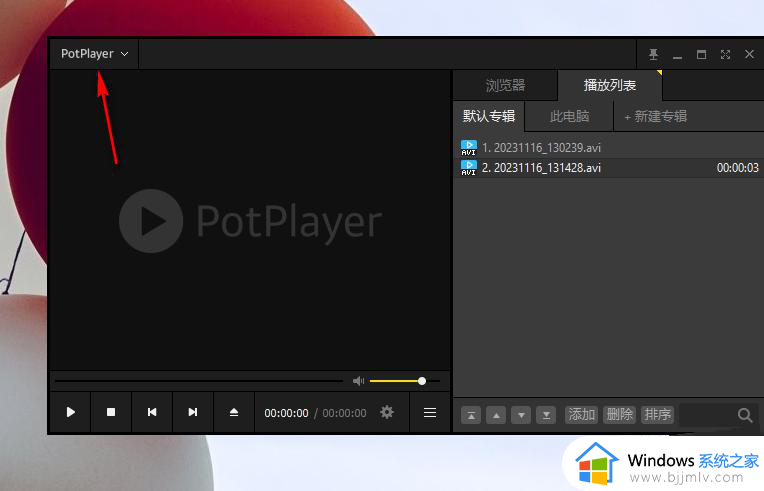
Task: Select the 默认专辑 album tab
Action: pos(489,116)
